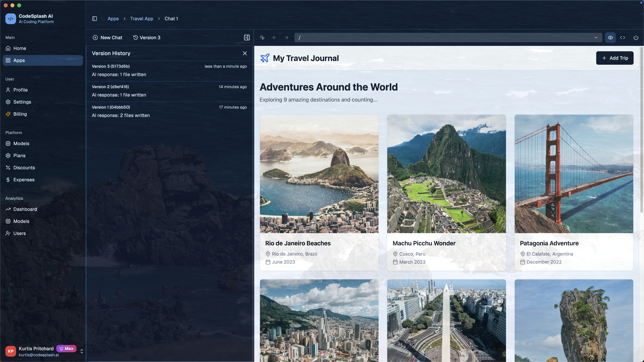This screenshot has width=644, height=362.
Task: Switch to code view with the brackets icon
Action: coord(623,38)
